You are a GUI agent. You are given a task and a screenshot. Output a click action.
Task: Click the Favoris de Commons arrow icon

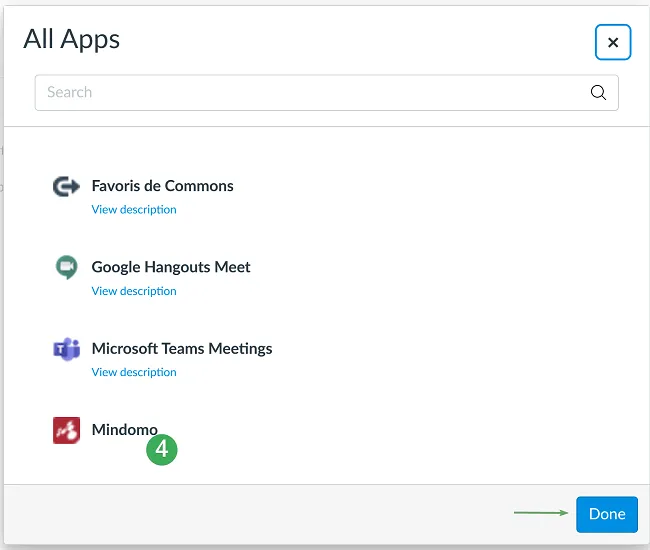[66, 186]
